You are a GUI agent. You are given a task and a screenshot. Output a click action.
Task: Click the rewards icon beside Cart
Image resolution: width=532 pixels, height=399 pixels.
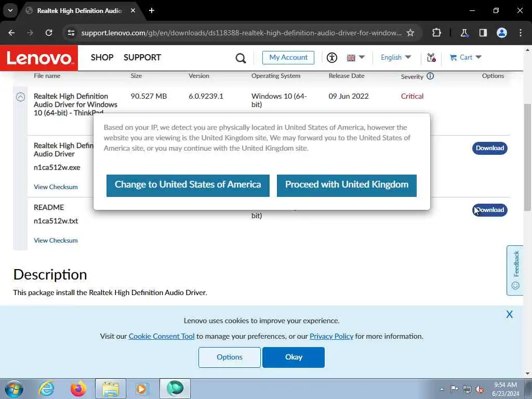[431, 57]
